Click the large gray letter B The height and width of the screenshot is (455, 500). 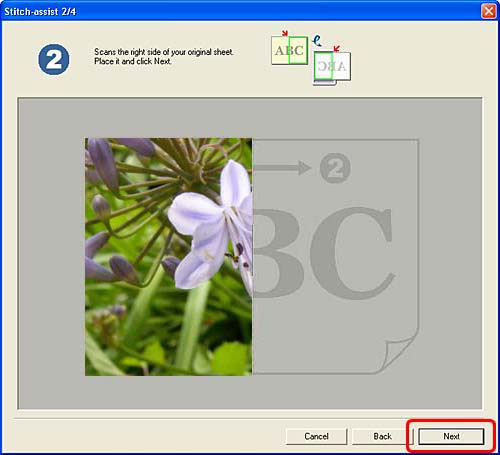click(278, 253)
